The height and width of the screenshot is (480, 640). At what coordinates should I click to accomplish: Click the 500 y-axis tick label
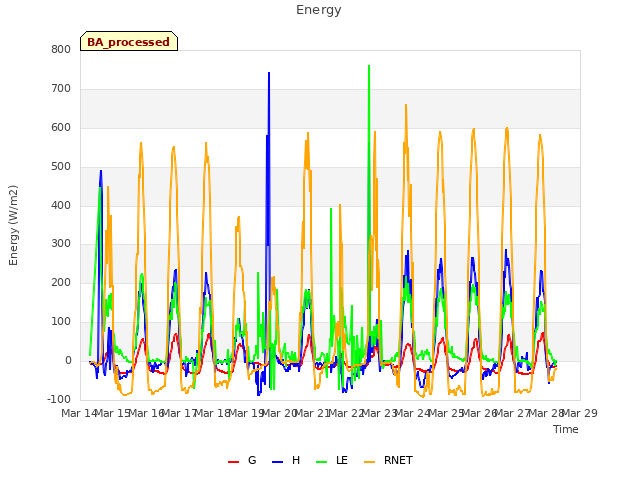(x=61, y=166)
